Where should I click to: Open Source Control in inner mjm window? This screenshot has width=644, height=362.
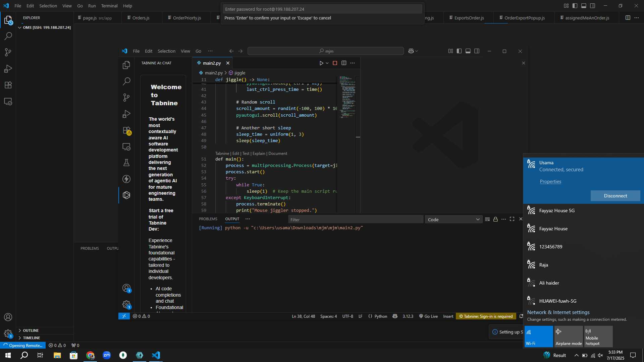[126, 98]
